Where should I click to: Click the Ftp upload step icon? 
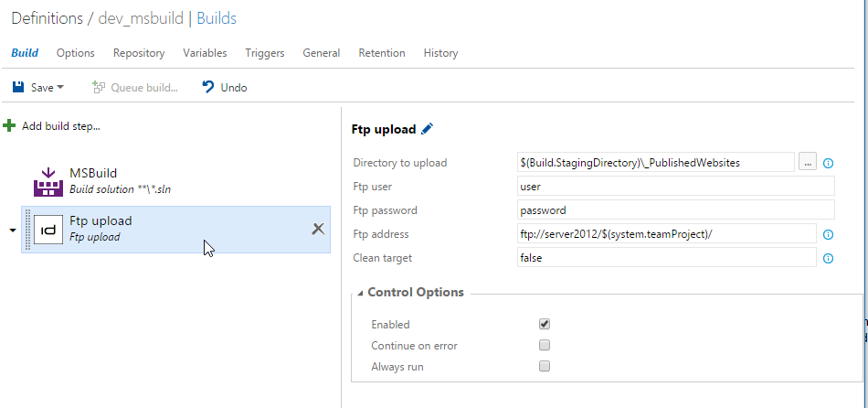(x=48, y=229)
